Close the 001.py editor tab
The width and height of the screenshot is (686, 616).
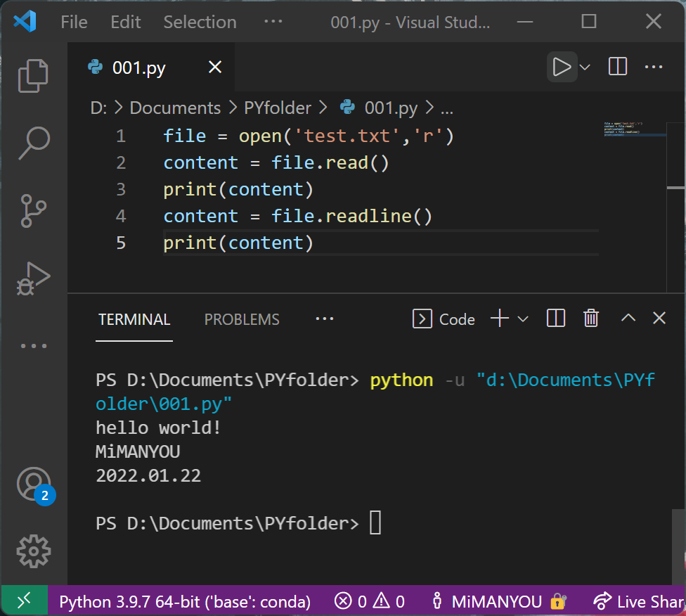click(215, 68)
